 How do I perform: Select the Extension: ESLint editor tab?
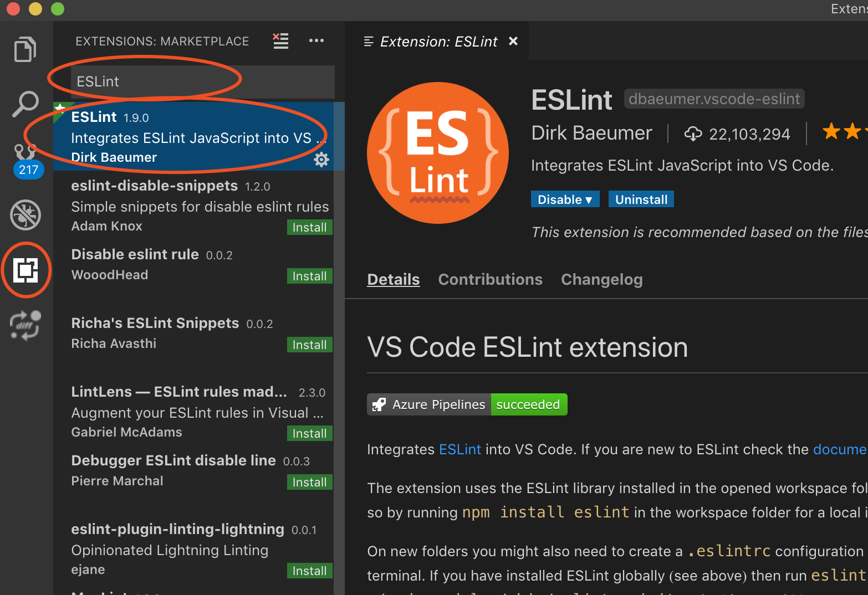tap(437, 41)
